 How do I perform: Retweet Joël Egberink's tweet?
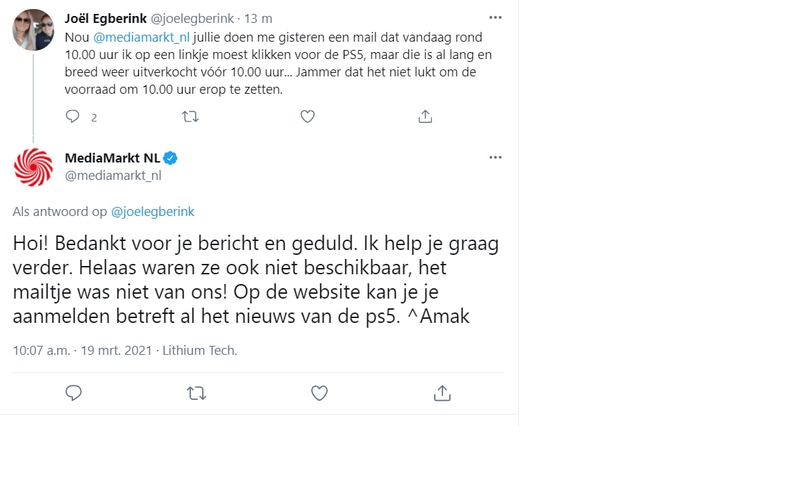point(190,117)
